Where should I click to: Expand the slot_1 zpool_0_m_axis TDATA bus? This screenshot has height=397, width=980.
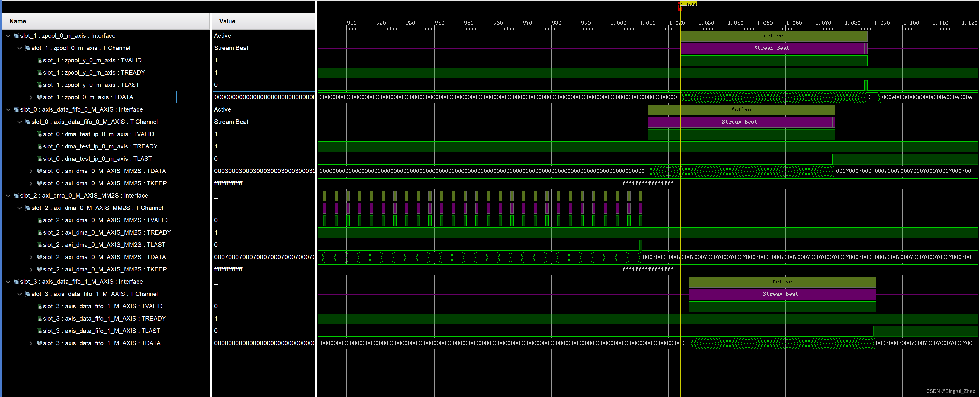(31, 97)
